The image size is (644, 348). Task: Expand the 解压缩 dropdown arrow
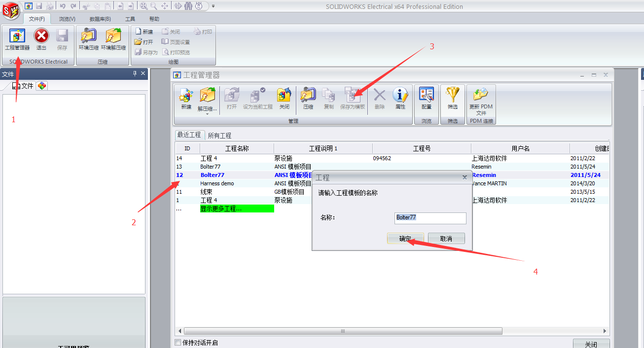[208, 114]
